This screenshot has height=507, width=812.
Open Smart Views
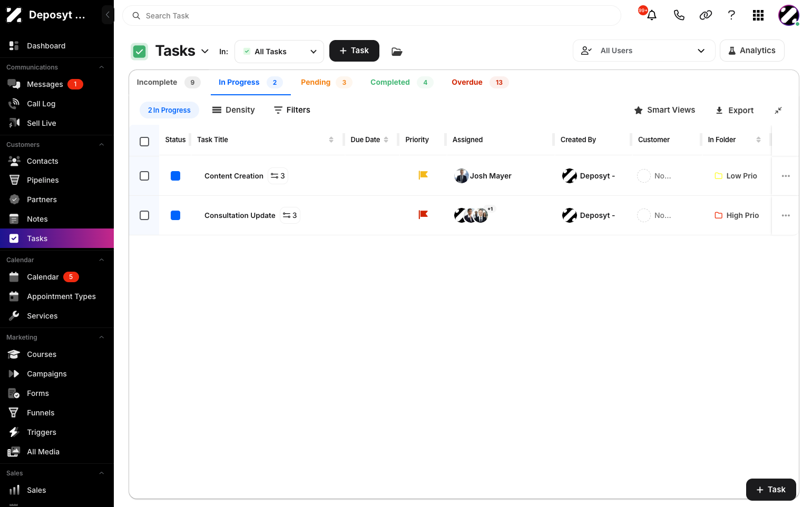click(664, 110)
